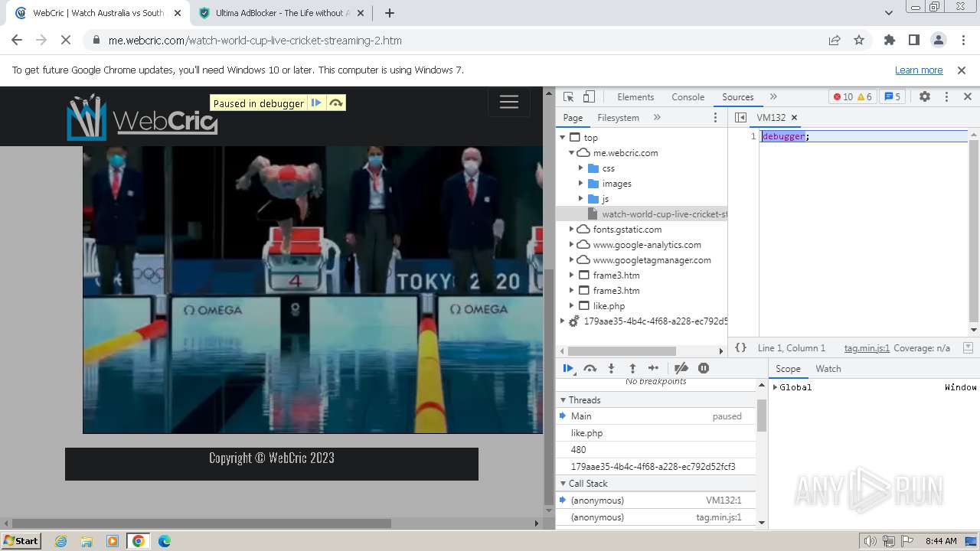Switch to Ultima AdBlocker browser tab
Screen dimensions: 980x551
point(281,13)
